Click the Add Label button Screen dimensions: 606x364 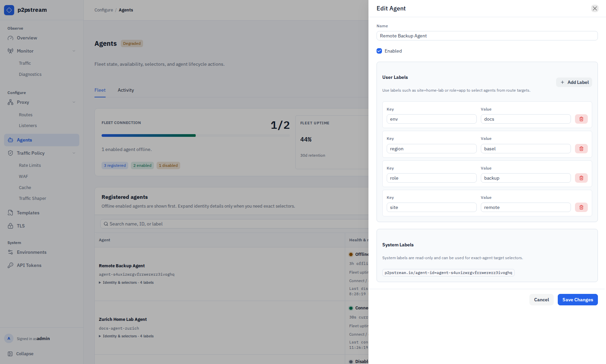click(574, 82)
